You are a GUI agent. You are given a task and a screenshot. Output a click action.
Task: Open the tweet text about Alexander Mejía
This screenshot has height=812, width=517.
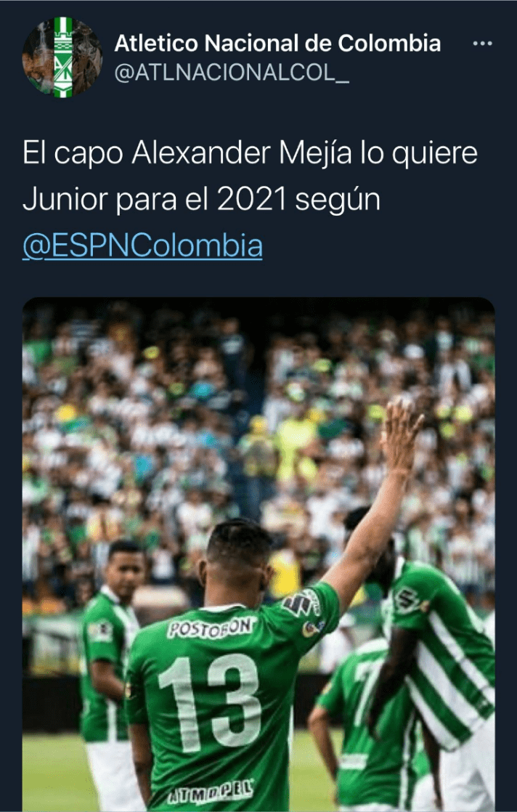tap(250, 200)
